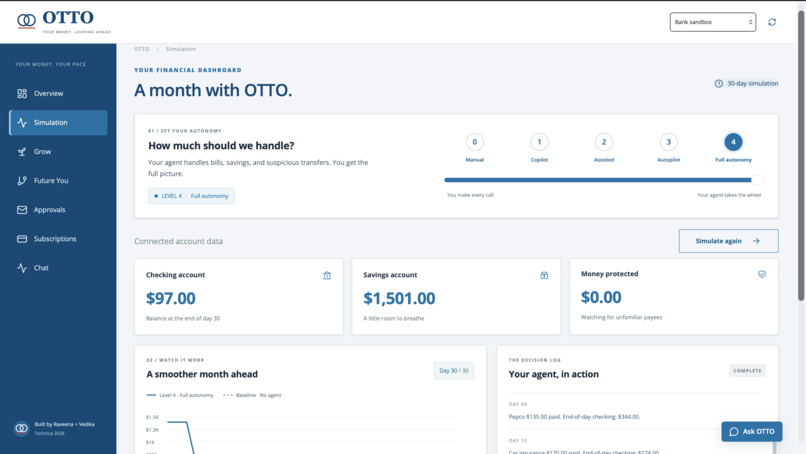Open the Chat section label
Image resolution: width=806 pixels, height=454 pixels.
pos(41,268)
